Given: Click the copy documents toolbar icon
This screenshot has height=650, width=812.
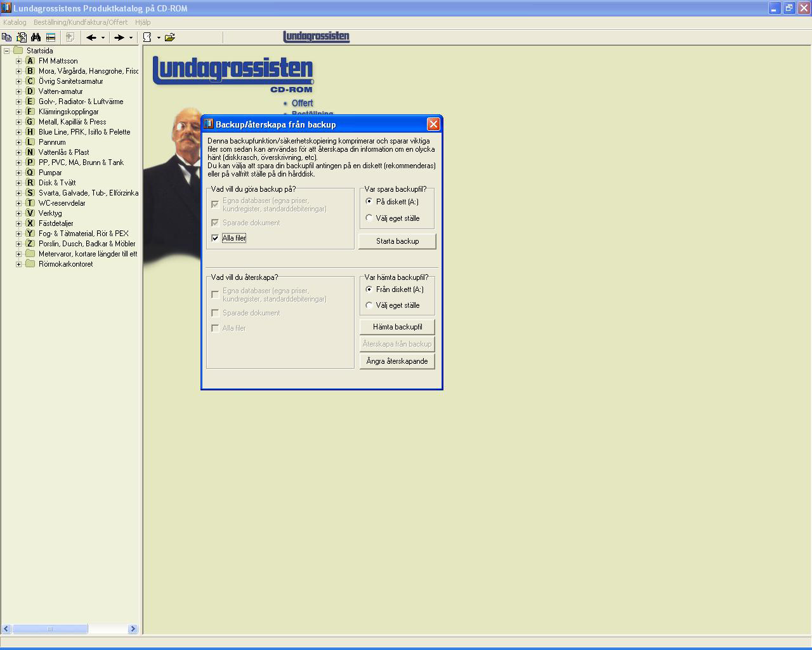Looking at the screenshot, I should point(7,37).
